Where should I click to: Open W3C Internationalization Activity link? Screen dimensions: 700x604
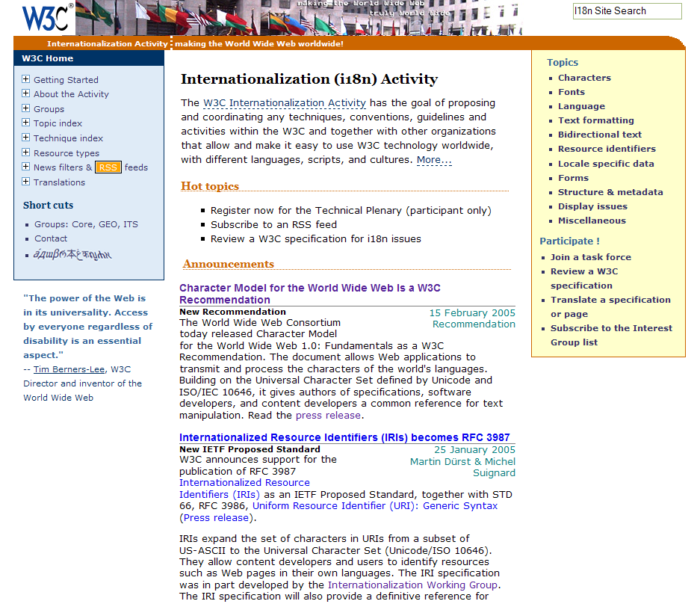285,102
